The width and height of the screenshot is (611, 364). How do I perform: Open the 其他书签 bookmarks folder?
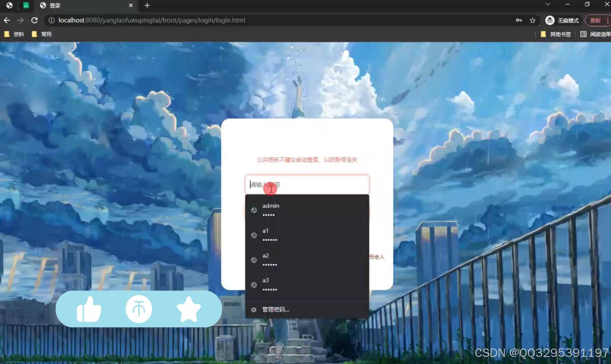(556, 34)
